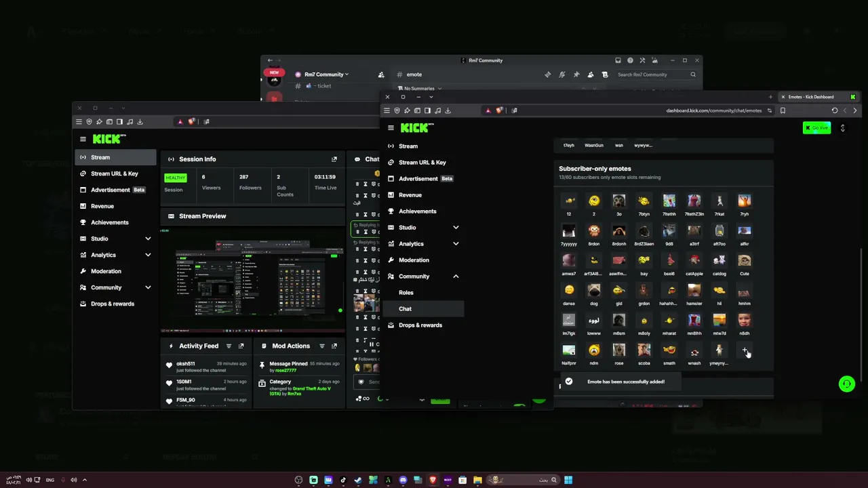Open pinned messages in Discord header
Screen dimensions: 868x488
tap(576, 75)
